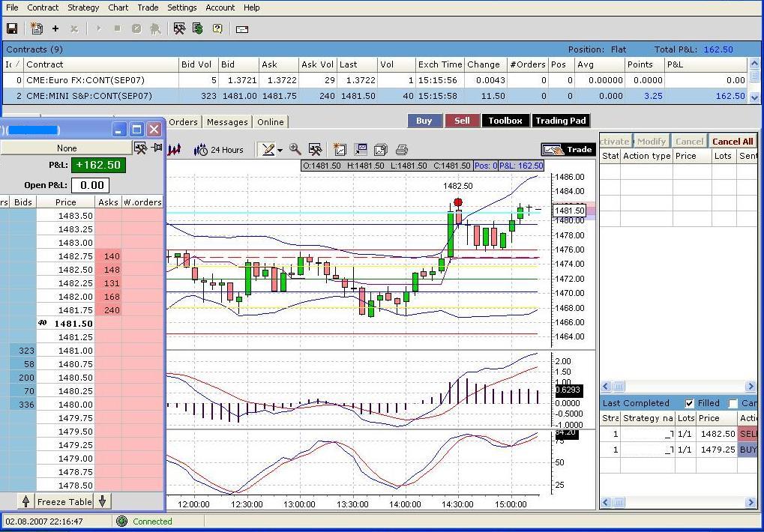Click the help question mark toolbar icon

[217, 28]
